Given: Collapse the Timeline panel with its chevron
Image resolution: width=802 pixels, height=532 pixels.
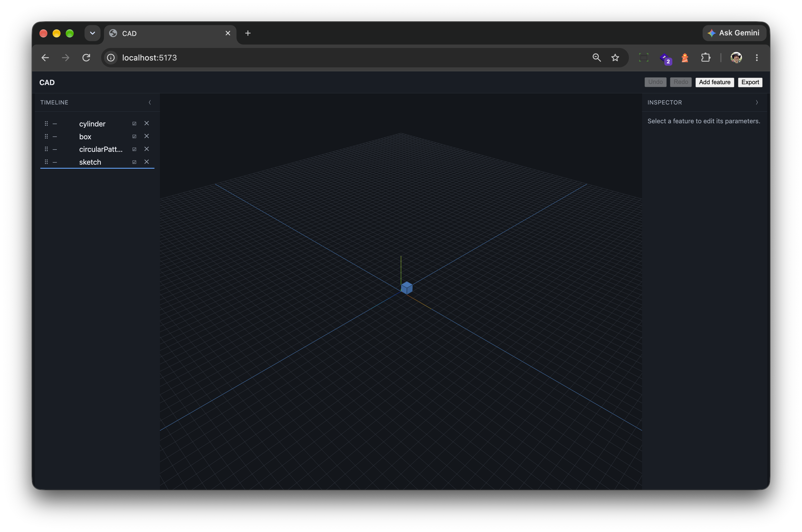Looking at the screenshot, I should (150, 102).
